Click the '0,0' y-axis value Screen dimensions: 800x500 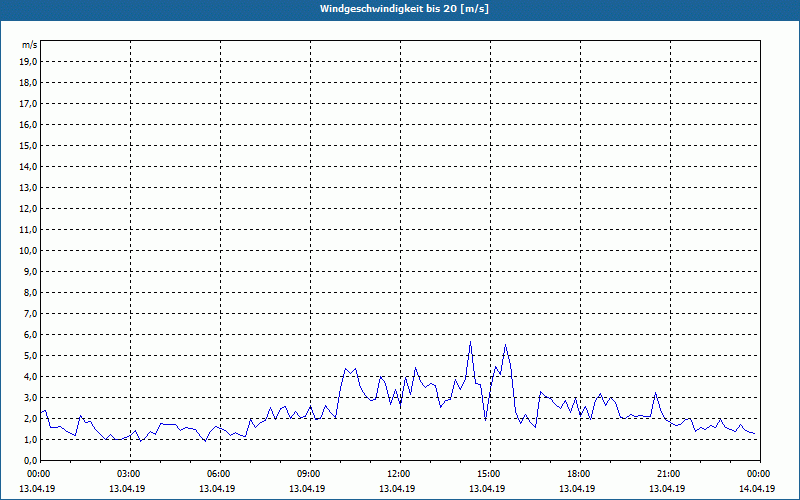pyautogui.click(x=30, y=460)
